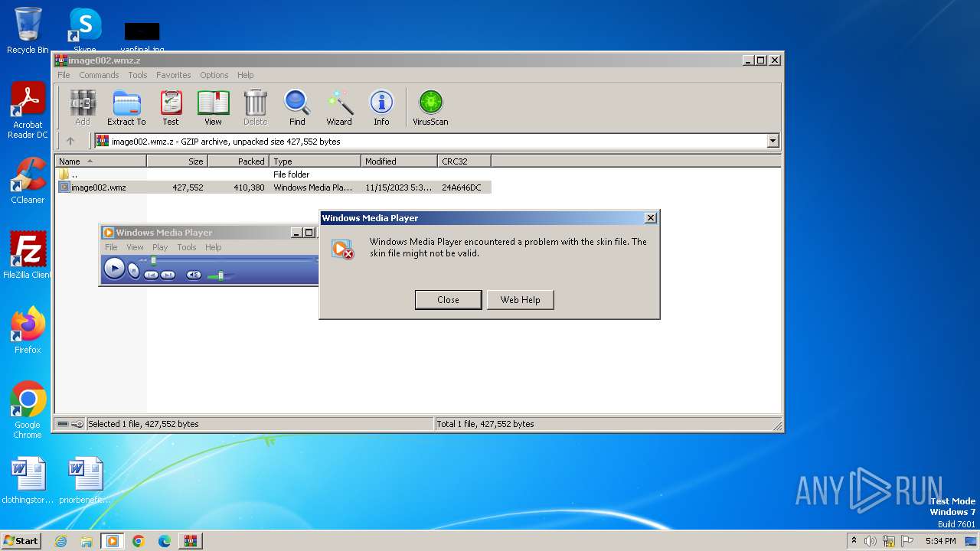
Task: Open Recycle Bin desktop icon
Action: click(x=28, y=31)
